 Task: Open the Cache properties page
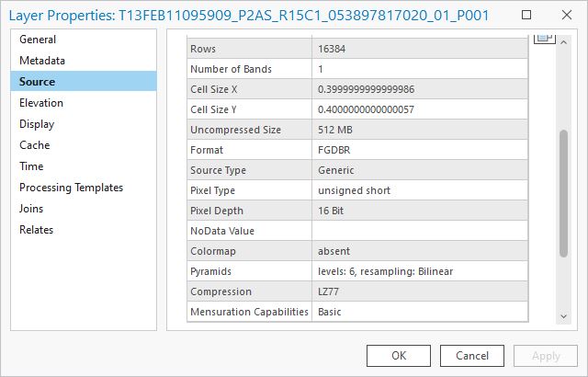coord(35,145)
